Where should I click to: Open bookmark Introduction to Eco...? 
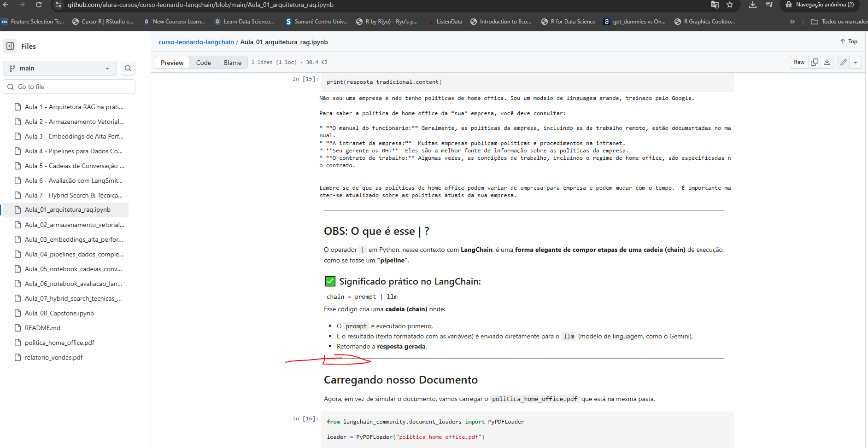[x=501, y=22]
